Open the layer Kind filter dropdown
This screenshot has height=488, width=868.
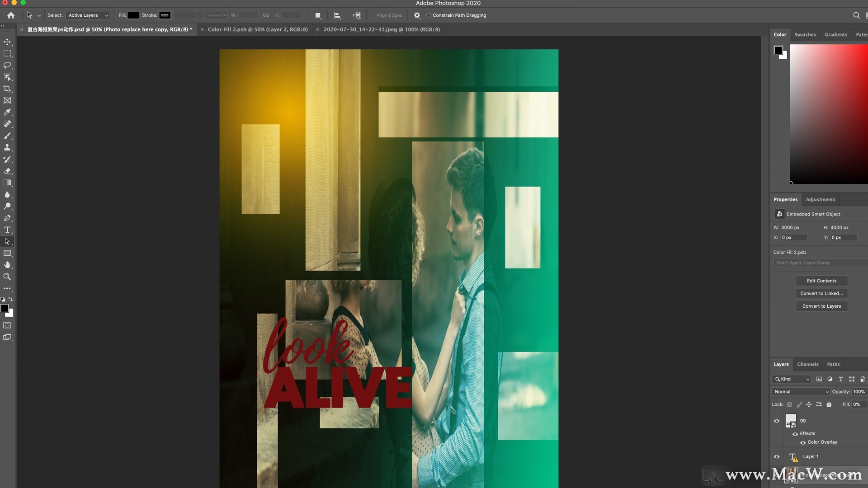click(x=792, y=379)
